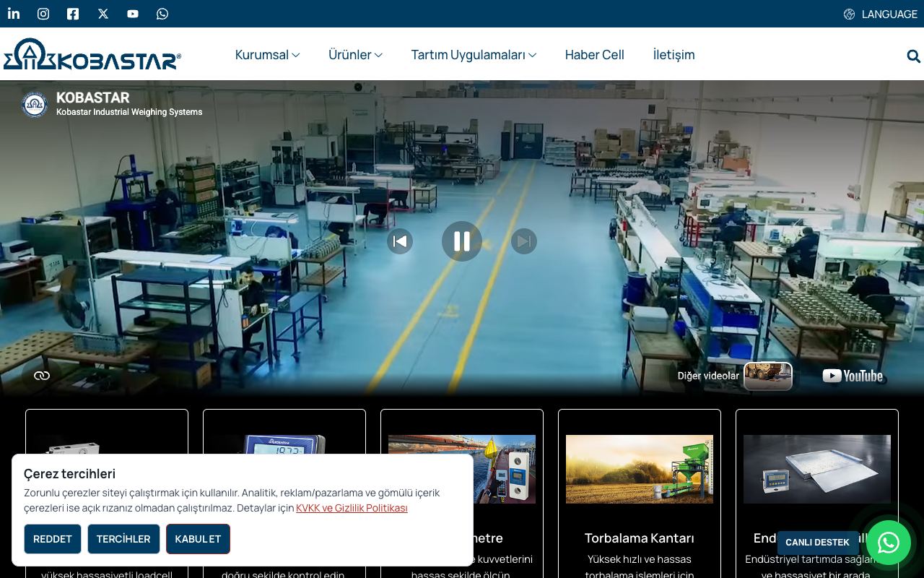Open the weighing indicator product image
Image resolution: width=924 pixels, height=578 pixels.
(x=284, y=446)
